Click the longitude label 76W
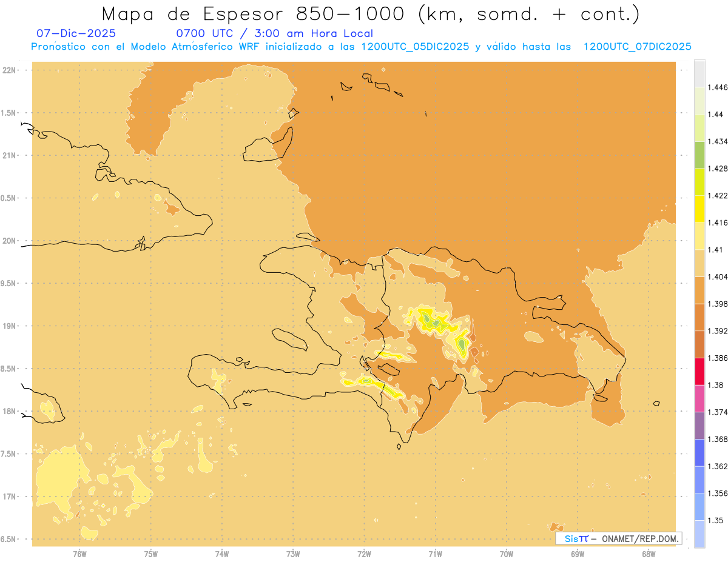This screenshot has width=728, height=562. 79,554
